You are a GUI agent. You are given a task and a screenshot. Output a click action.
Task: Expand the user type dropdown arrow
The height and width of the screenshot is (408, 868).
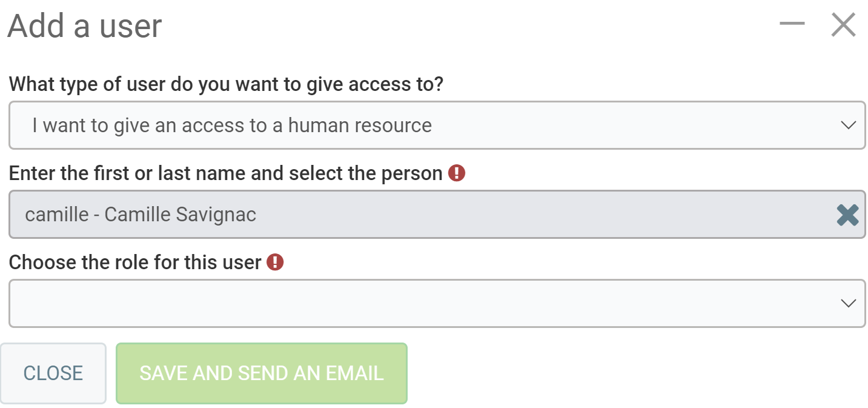pyautogui.click(x=848, y=125)
